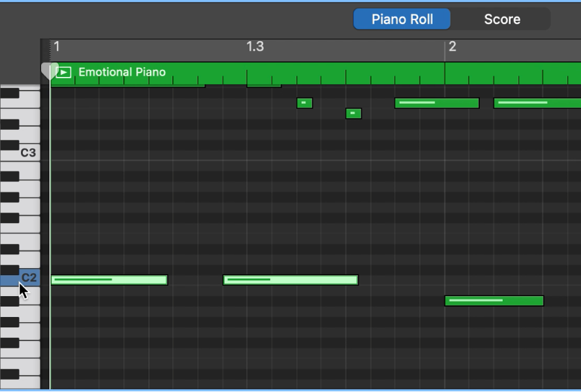
Task: Select the tiny note before beat 1.3 top row
Action: point(304,102)
